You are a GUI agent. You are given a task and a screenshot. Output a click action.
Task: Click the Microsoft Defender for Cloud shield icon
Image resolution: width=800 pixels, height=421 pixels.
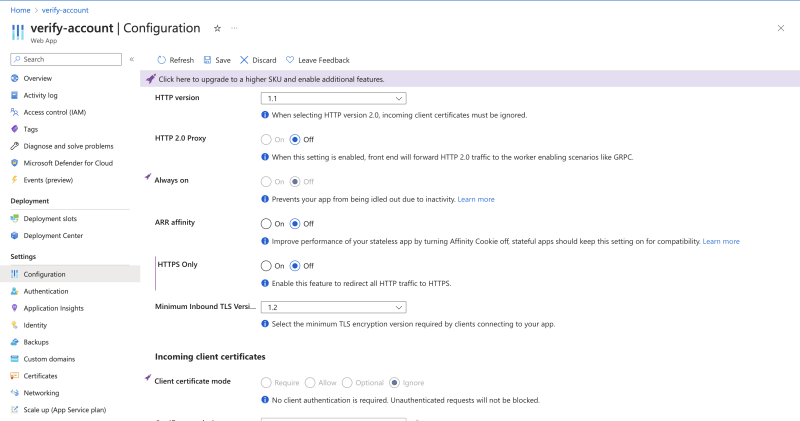[x=14, y=163]
